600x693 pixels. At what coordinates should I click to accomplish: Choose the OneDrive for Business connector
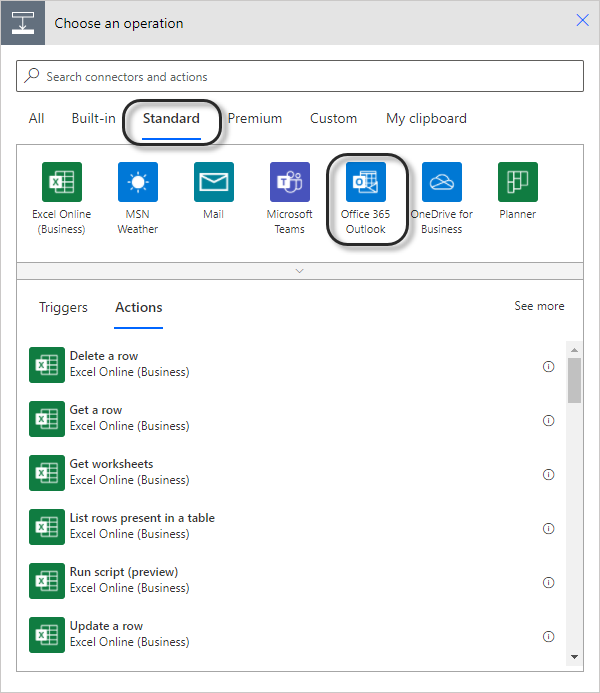442,182
